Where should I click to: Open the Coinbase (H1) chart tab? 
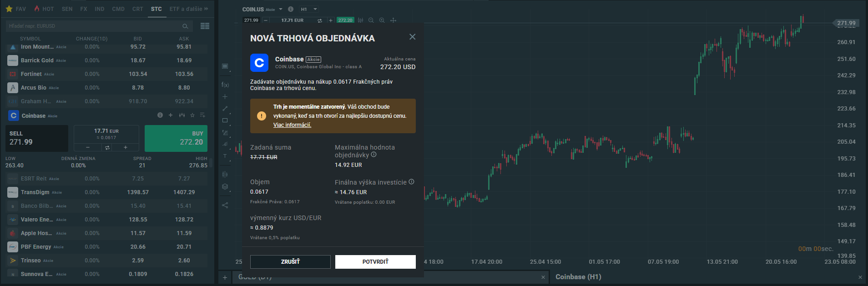point(578,277)
